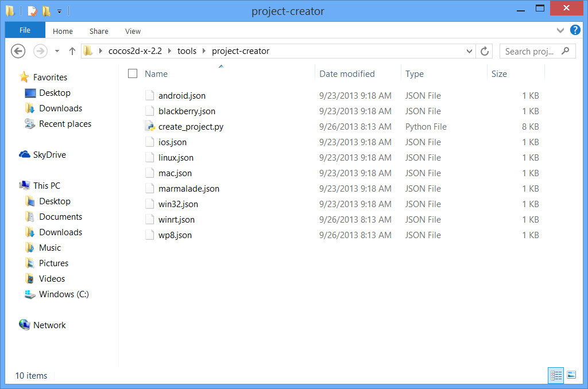Open the recent locations dropdown arrow
The width and height of the screenshot is (588, 389).
pyautogui.click(x=57, y=51)
